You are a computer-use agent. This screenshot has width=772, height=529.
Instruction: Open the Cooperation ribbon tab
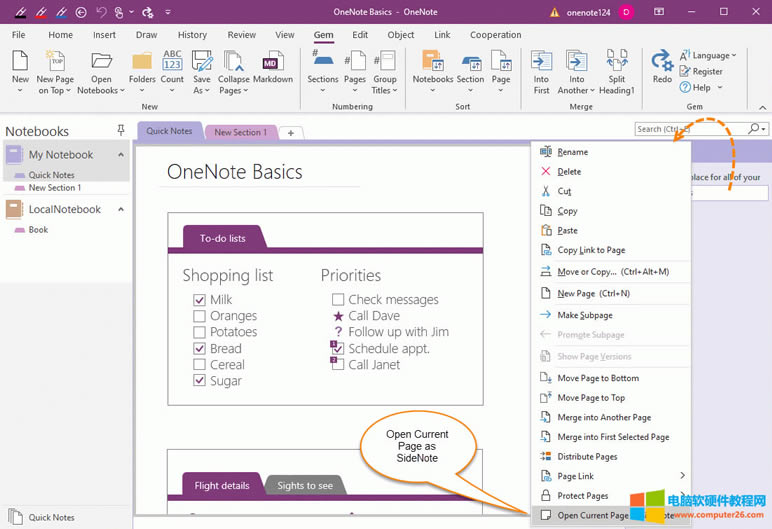point(495,35)
